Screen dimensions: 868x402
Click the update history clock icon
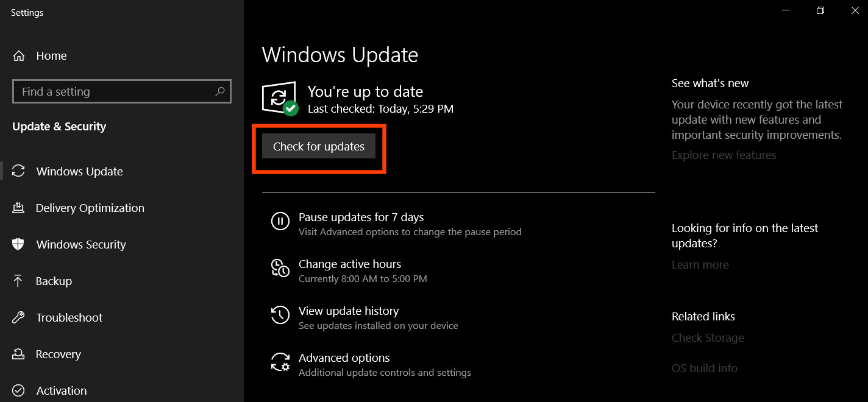pyautogui.click(x=280, y=315)
